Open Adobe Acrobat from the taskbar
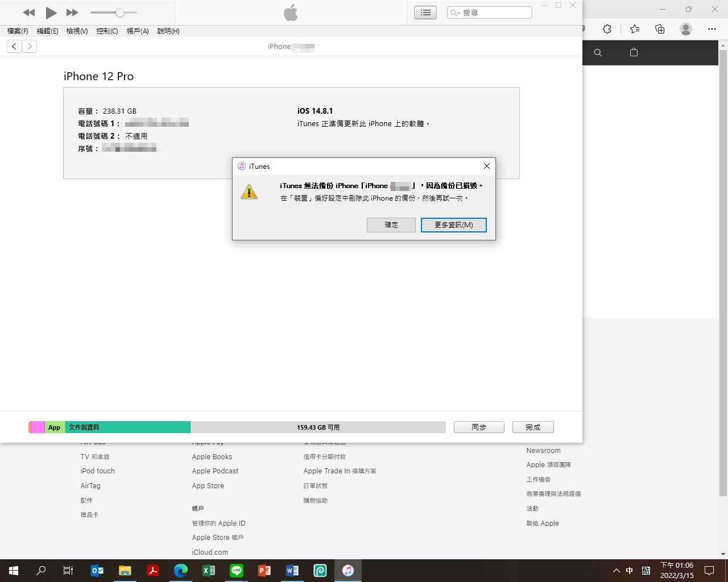 [153, 571]
